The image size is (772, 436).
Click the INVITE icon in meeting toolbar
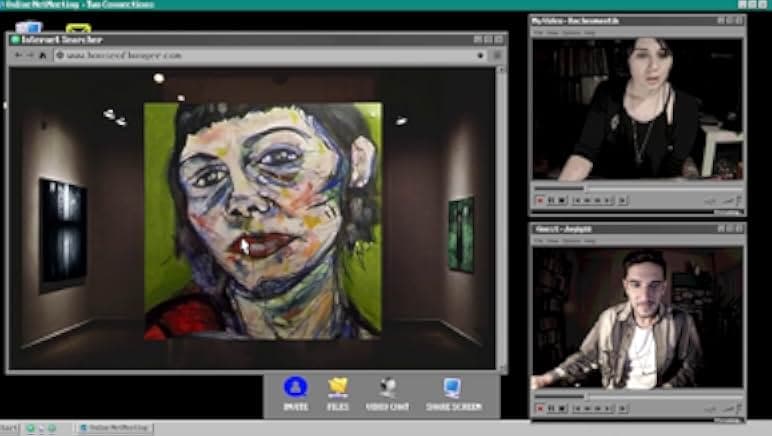pos(294,388)
